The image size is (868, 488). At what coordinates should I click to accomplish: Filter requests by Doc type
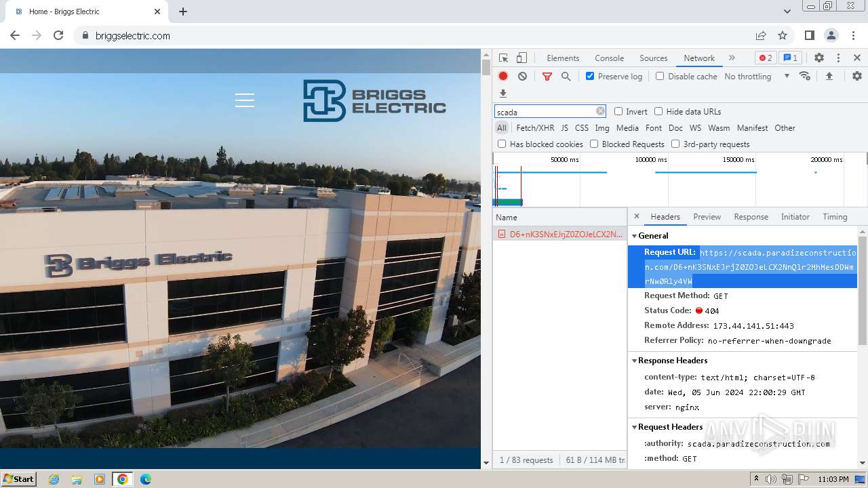coord(675,128)
